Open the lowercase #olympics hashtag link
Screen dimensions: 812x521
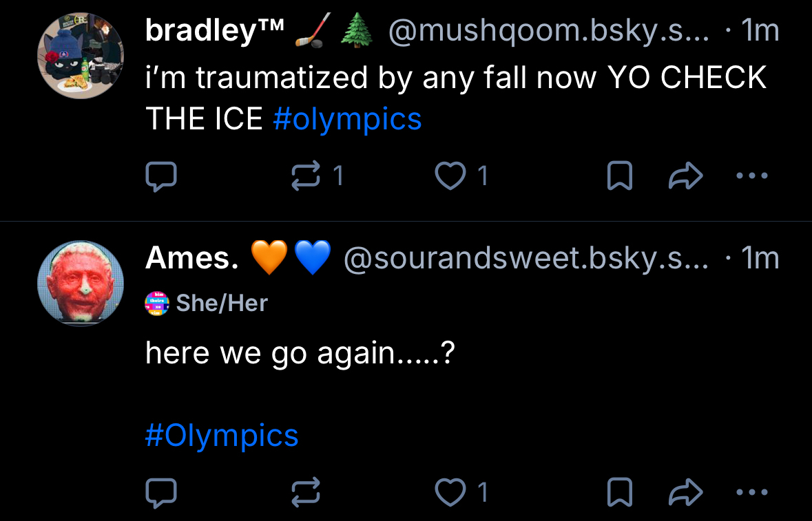click(x=347, y=119)
